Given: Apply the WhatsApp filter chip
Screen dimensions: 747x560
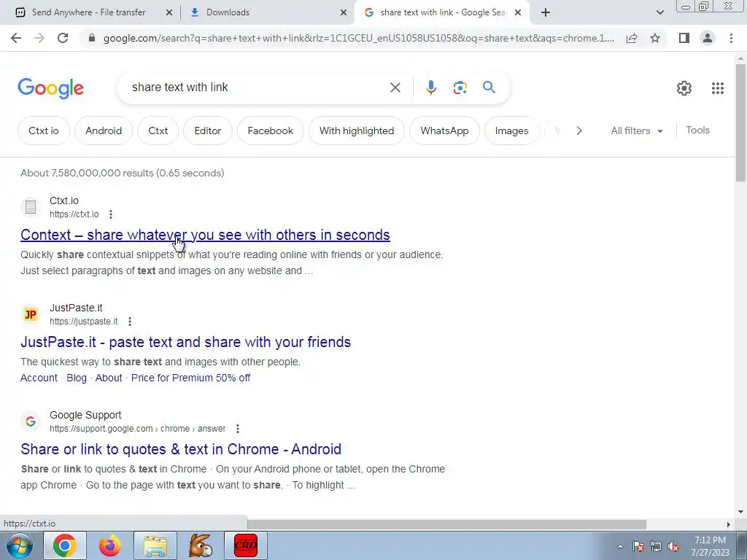Looking at the screenshot, I should [444, 131].
